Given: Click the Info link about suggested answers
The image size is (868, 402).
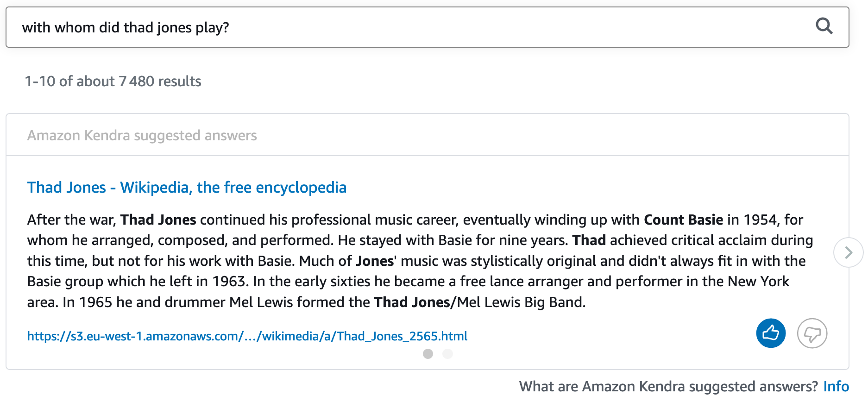Looking at the screenshot, I should coord(836,386).
